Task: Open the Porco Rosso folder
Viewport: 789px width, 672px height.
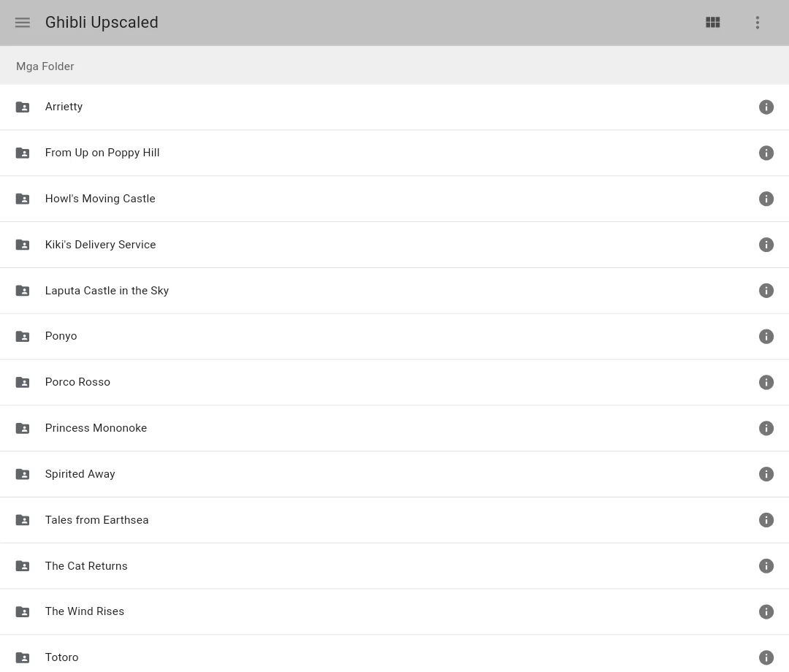Action: [394, 382]
